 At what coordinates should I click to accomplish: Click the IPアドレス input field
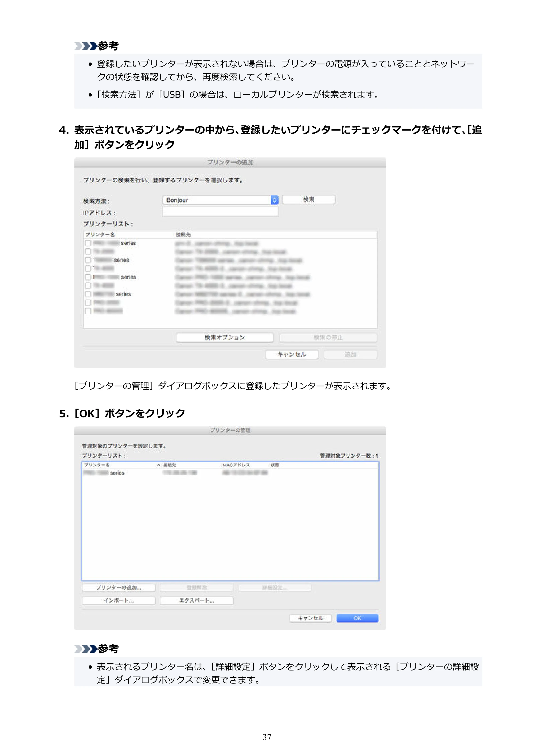click(221, 212)
